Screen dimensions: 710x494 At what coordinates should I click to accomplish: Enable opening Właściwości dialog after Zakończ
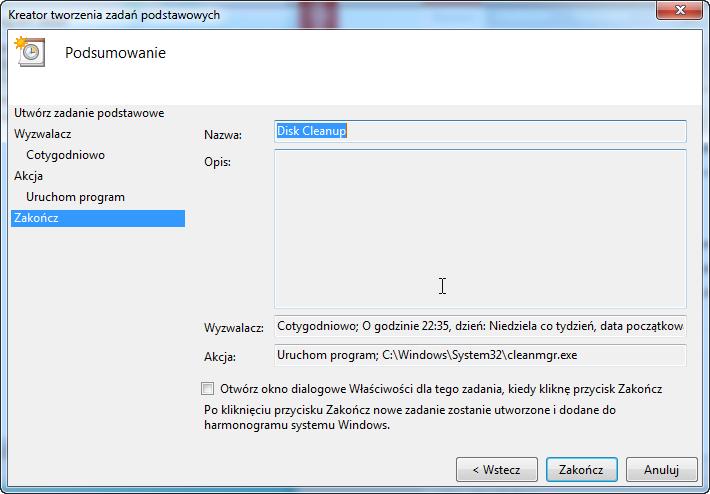[x=207, y=388]
